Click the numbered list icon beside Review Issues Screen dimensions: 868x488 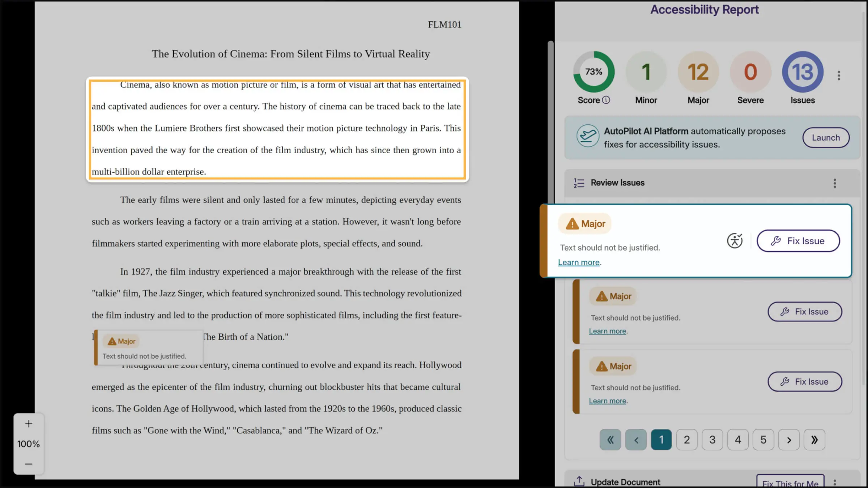[578, 183]
